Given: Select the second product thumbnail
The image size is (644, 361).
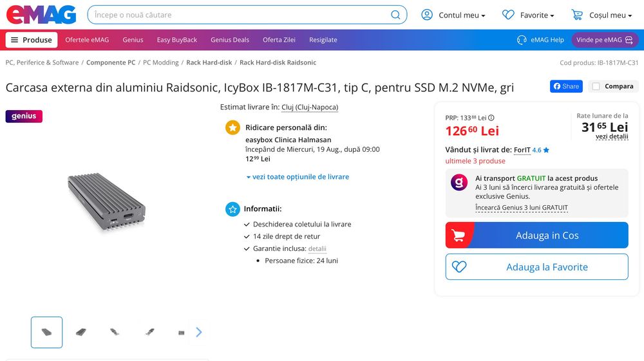Looking at the screenshot, I should pyautogui.click(x=81, y=332).
